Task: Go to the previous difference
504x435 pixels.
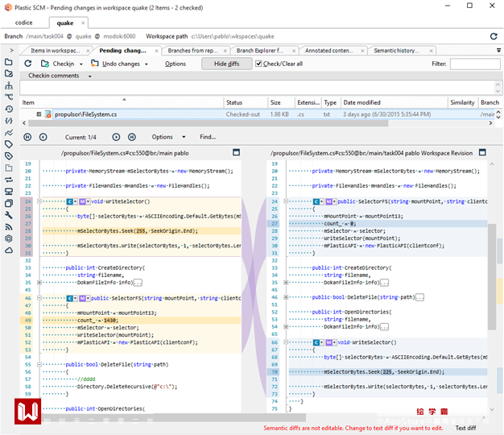Action: point(43,137)
